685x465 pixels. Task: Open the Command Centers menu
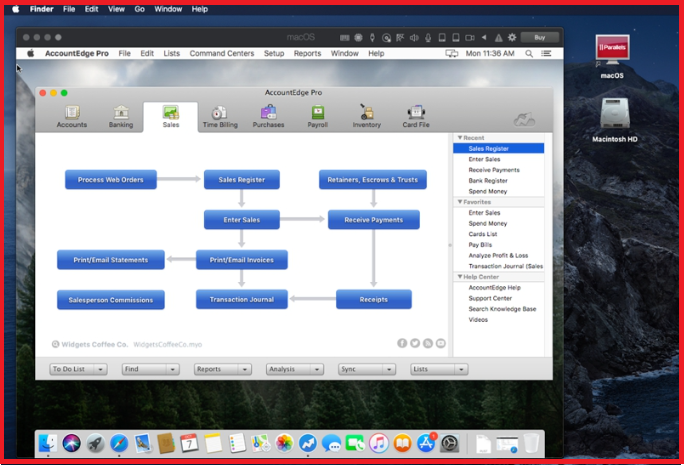point(221,53)
